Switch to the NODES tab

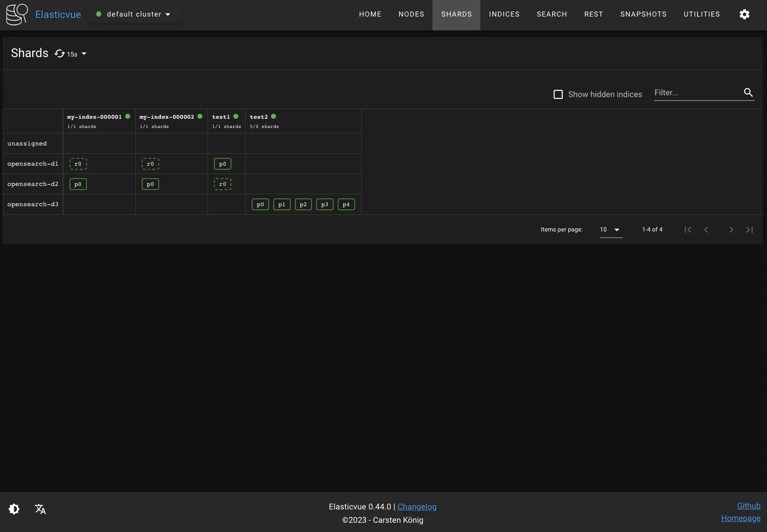411,14
